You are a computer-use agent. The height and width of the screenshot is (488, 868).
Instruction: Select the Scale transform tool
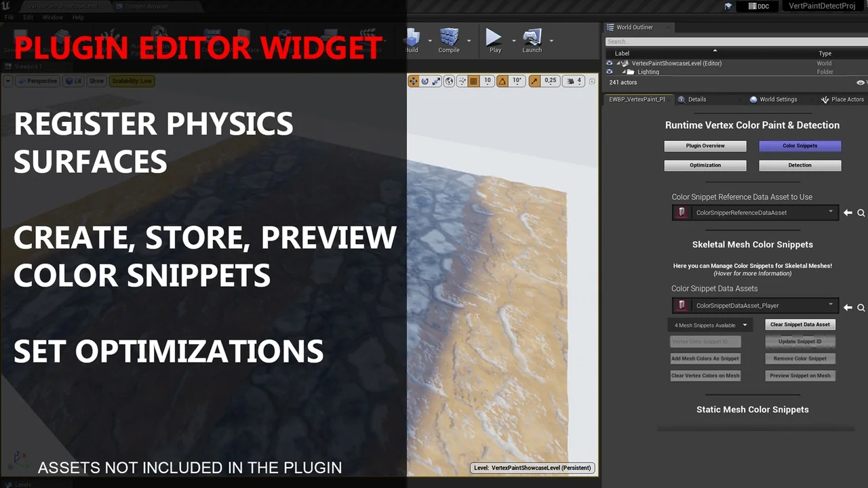pos(437,81)
